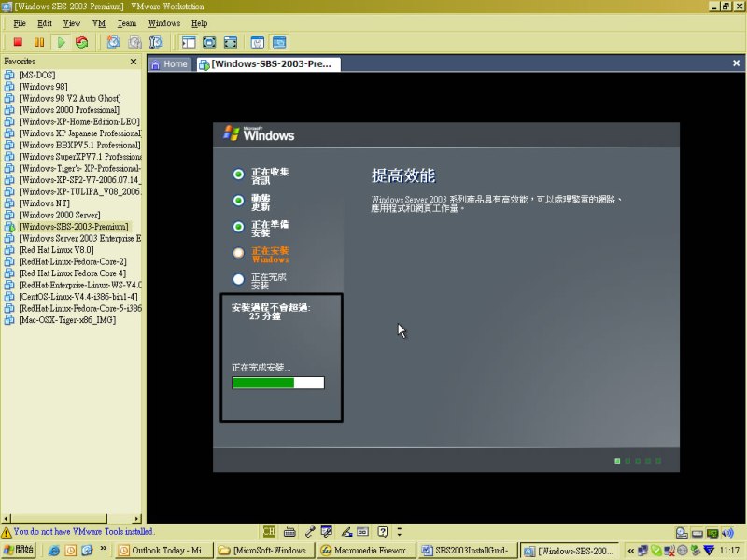Click the Favorites scrollbar right arrow

pos(137,518)
